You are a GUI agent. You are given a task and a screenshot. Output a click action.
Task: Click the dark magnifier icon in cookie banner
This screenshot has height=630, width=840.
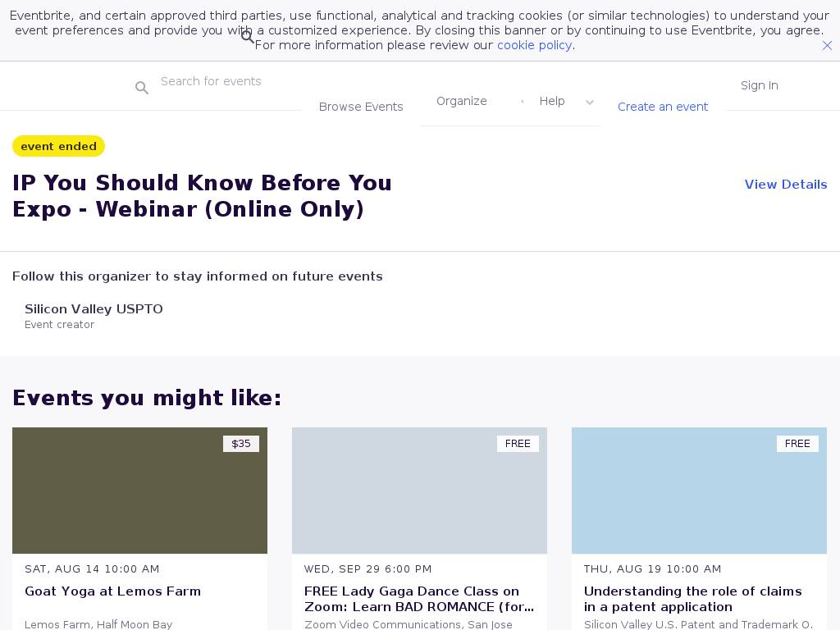pos(248,37)
